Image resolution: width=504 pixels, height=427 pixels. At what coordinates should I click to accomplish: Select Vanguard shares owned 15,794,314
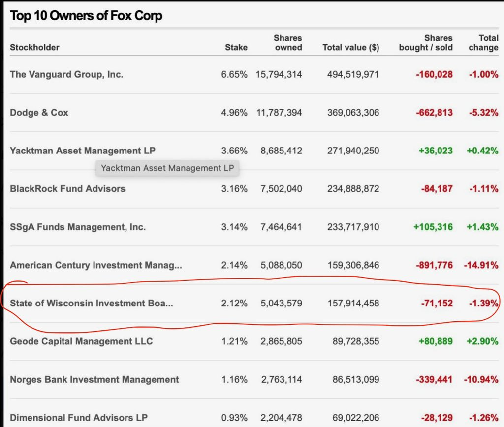279,74
